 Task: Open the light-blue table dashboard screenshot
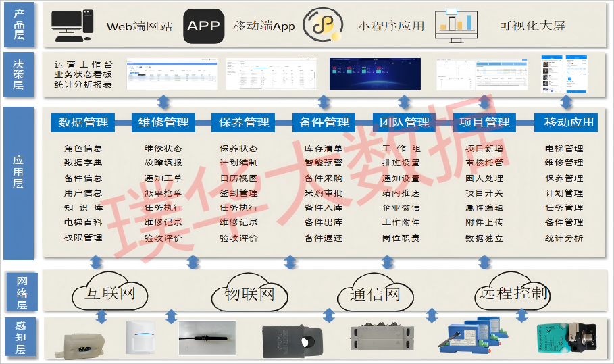(172, 74)
